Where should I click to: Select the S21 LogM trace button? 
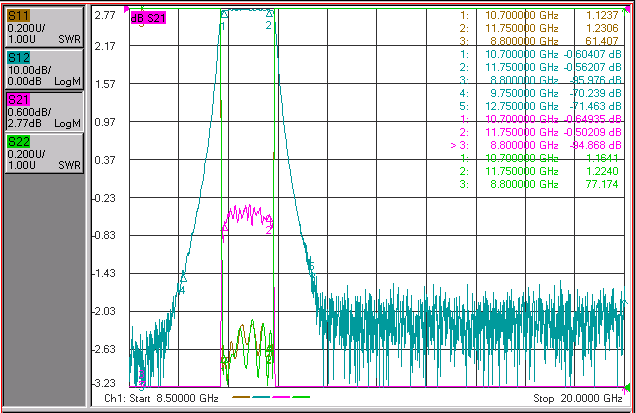(44, 112)
